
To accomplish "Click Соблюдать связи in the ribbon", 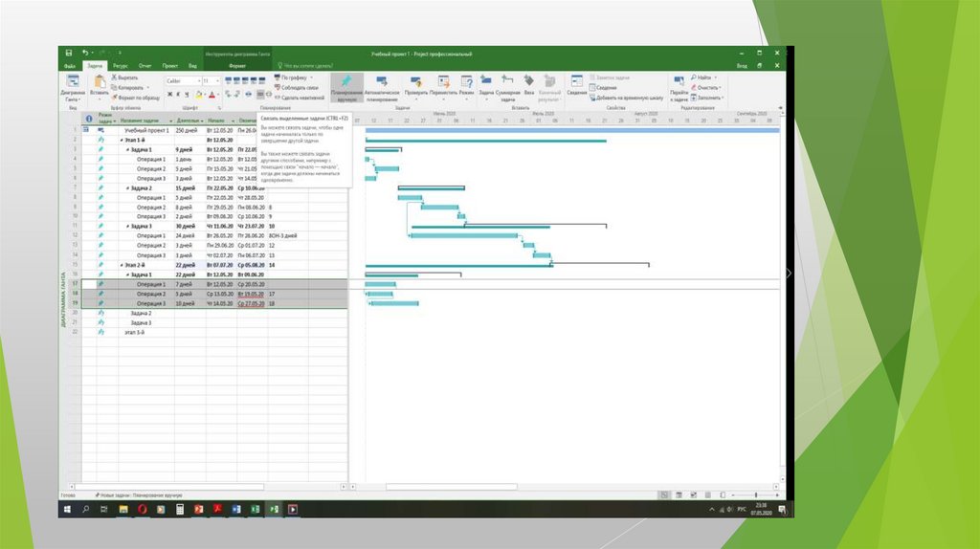I will (x=297, y=87).
